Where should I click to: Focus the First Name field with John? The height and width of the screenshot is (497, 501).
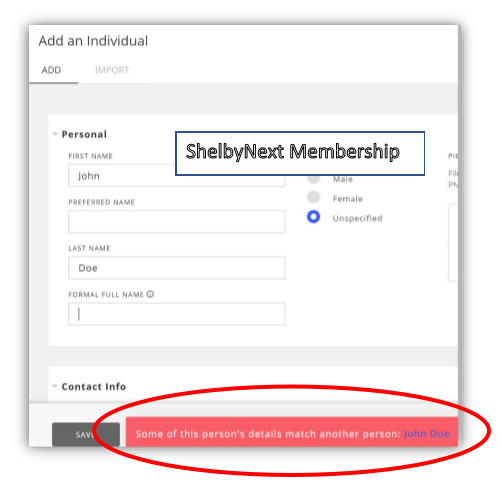pos(176,175)
